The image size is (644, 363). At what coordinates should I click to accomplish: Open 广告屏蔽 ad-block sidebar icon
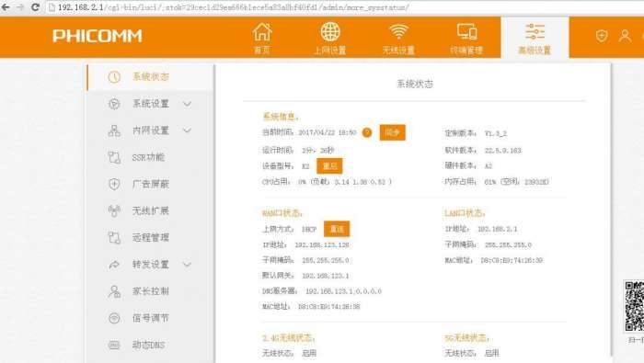click(x=114, y=184)
